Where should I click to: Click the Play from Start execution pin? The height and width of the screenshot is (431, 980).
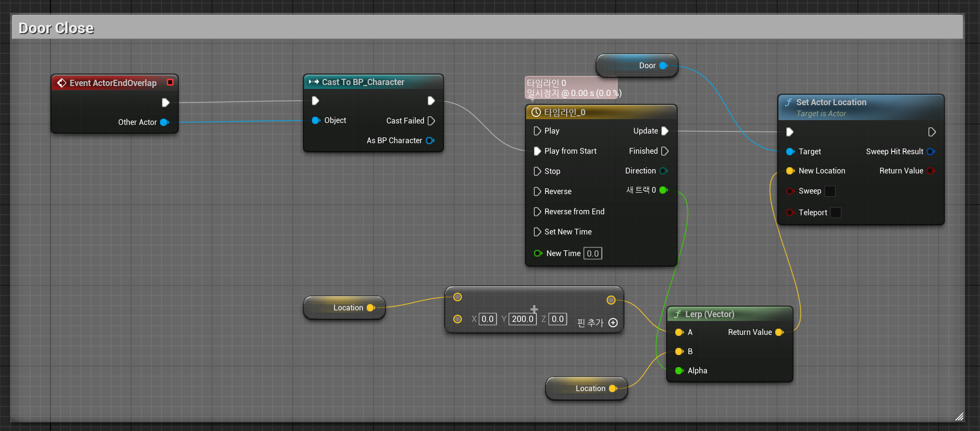pos(537,151)
